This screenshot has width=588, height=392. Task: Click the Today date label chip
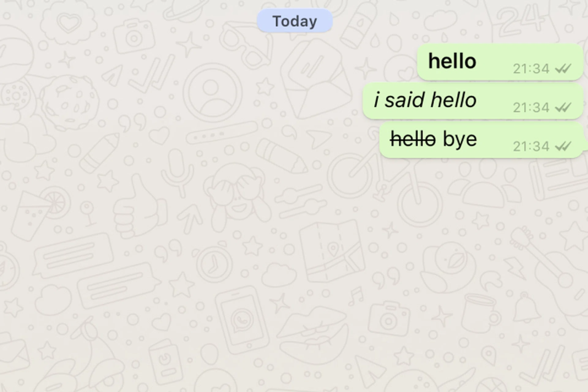[295, 21]
